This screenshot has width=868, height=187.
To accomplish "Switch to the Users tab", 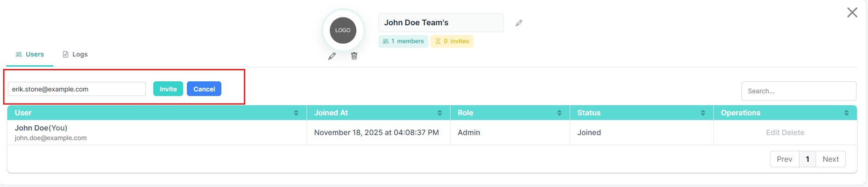I will click(30, 54).
